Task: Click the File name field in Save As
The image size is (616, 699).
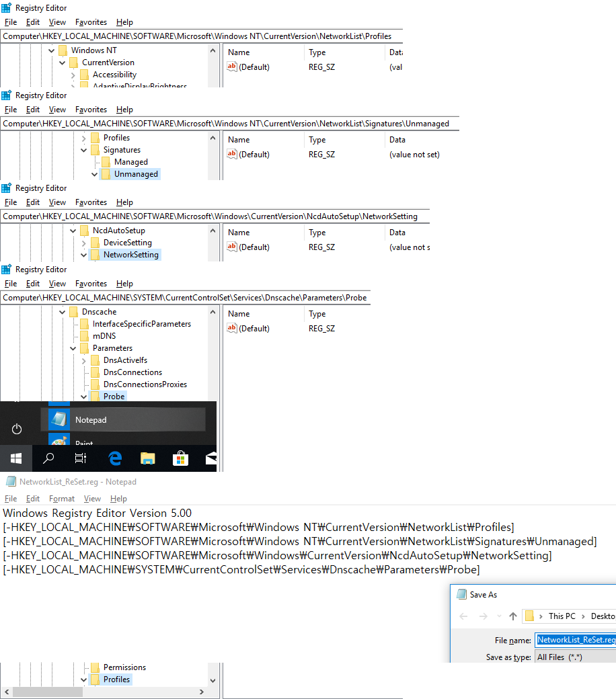Action: coord(575,641)
